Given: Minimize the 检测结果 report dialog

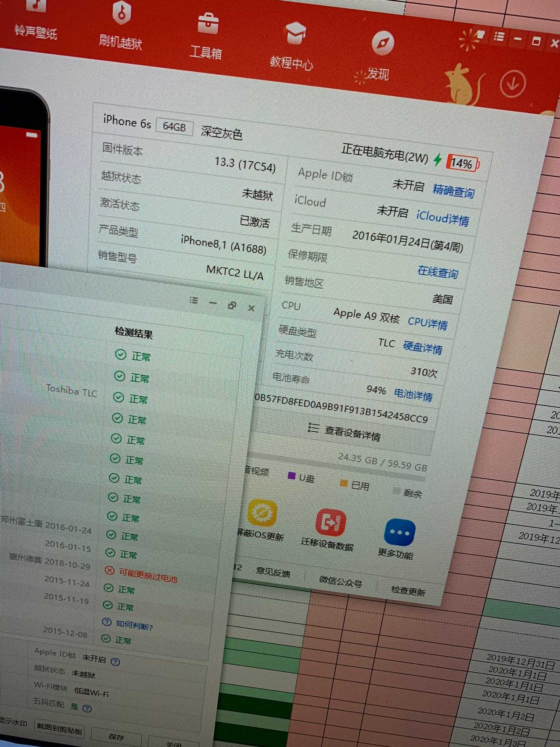Looking at the screenshot, I should point(213,303).
